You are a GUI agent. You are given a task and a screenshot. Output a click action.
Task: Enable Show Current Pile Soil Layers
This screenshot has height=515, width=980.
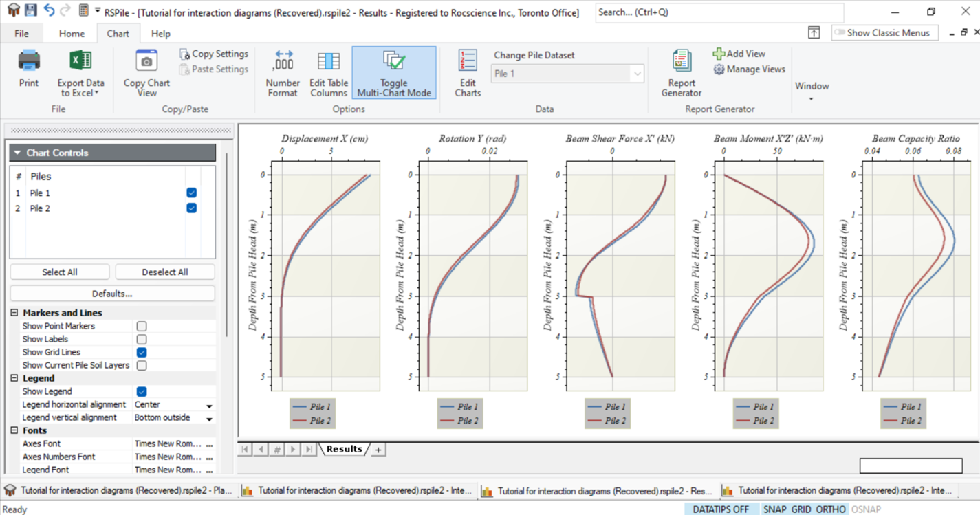[142, 365]
